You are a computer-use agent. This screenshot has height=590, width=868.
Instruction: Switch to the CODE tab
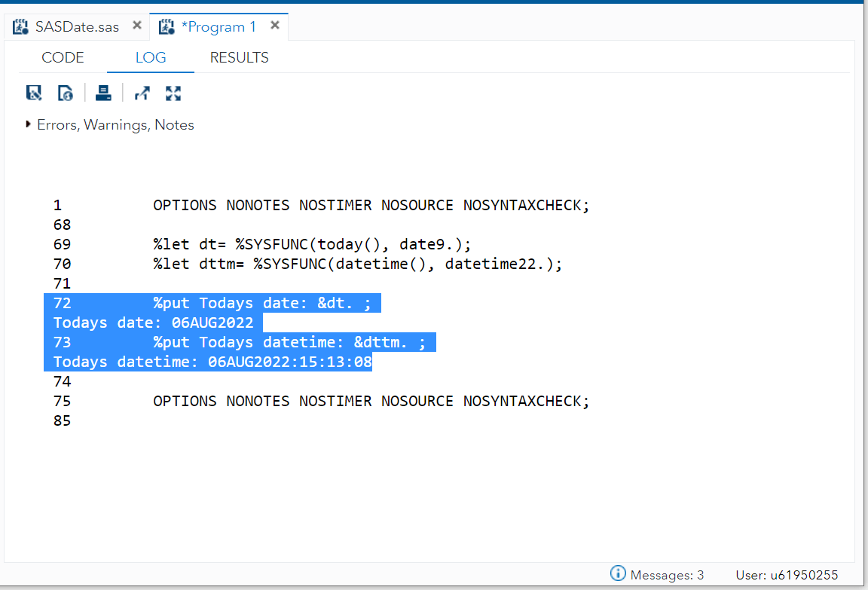tap(63, 57)
